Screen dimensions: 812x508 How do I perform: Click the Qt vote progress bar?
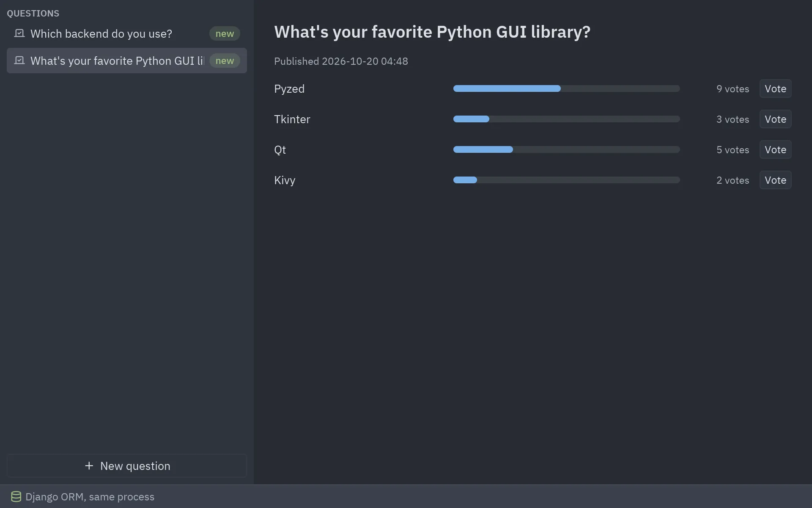pos(567,149)
